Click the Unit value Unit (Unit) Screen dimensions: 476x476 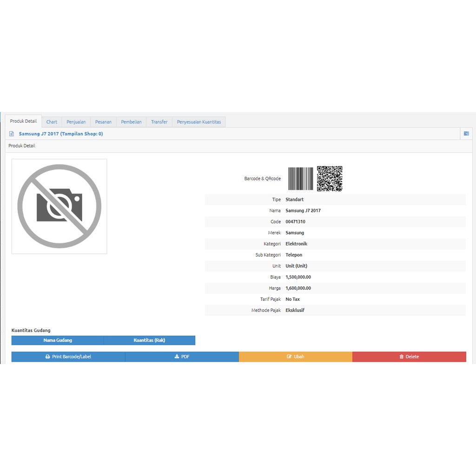[x=296, y=266]
